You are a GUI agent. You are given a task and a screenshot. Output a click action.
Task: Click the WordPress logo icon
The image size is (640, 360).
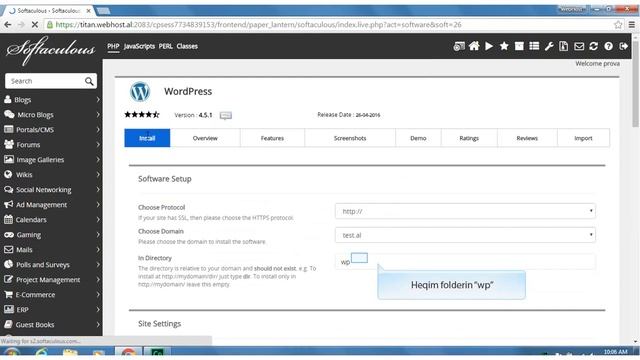click(x=140, y=91)
